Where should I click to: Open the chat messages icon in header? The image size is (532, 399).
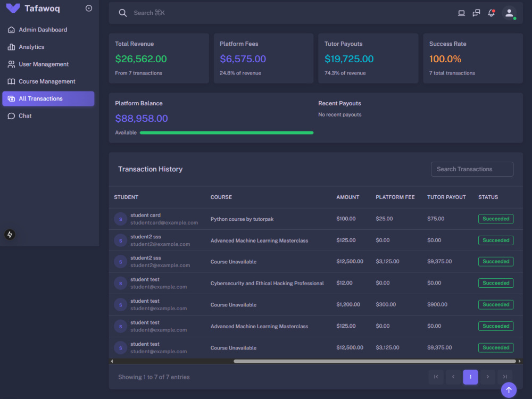476,13
